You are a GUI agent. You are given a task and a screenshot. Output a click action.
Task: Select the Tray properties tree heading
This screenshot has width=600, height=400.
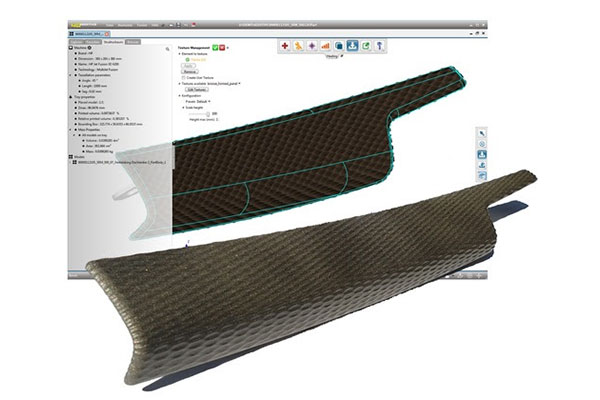pyautogui.click(x=85, y=97)
